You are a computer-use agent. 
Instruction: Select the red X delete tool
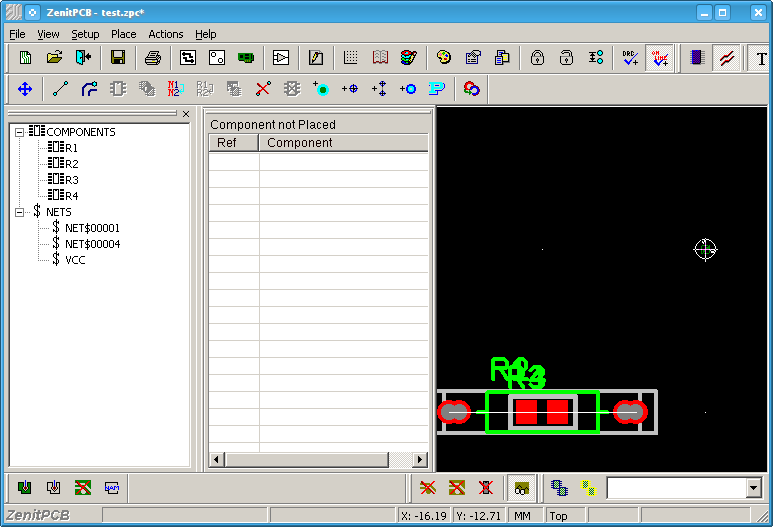point(263,89)
